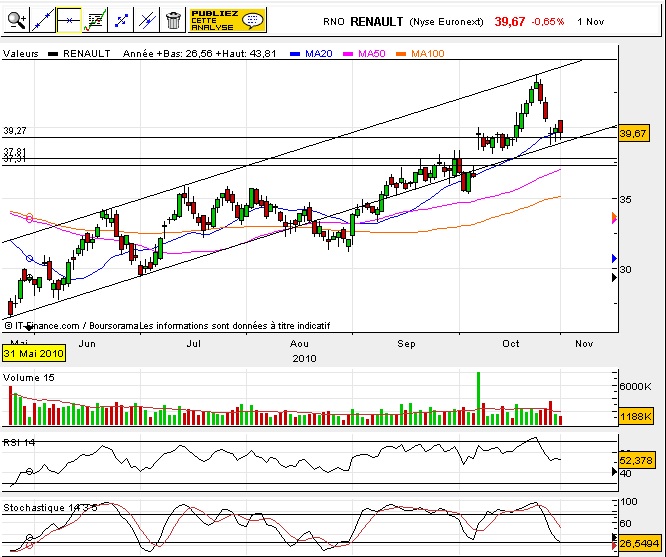Click the small circle marker on MA20 line
The width and height of the screenshot is (666, 557).
(29, 258)
